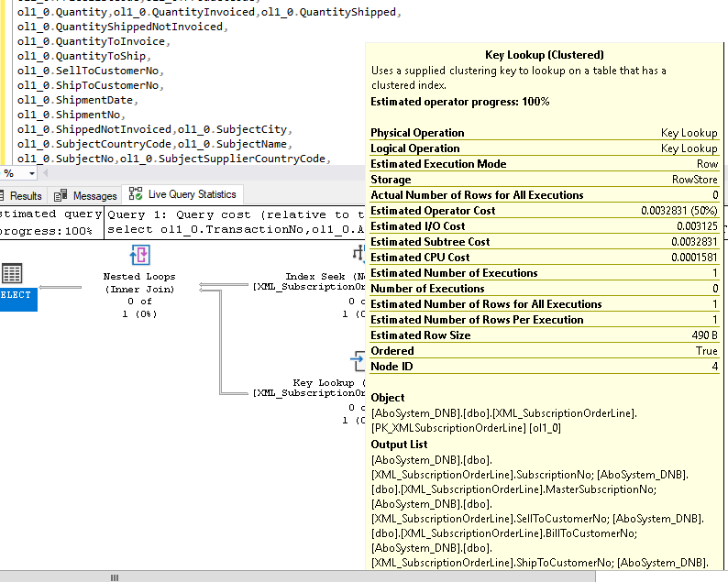The height and width of the screenshot is (582, 728).
Task: Click the 'Actual Number of Rows for All Executions' row
Action: point(544,195)
